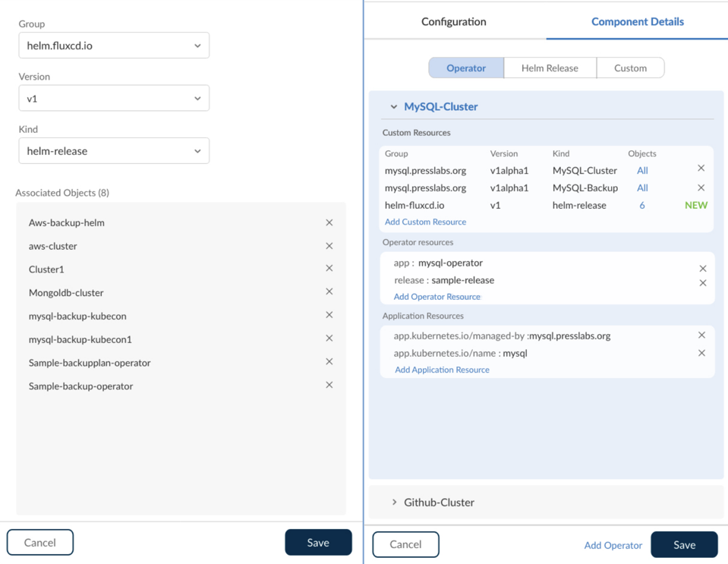728x564 pixels.
Task: Open the Version dropdown showing v1
Action: [114, 98]
